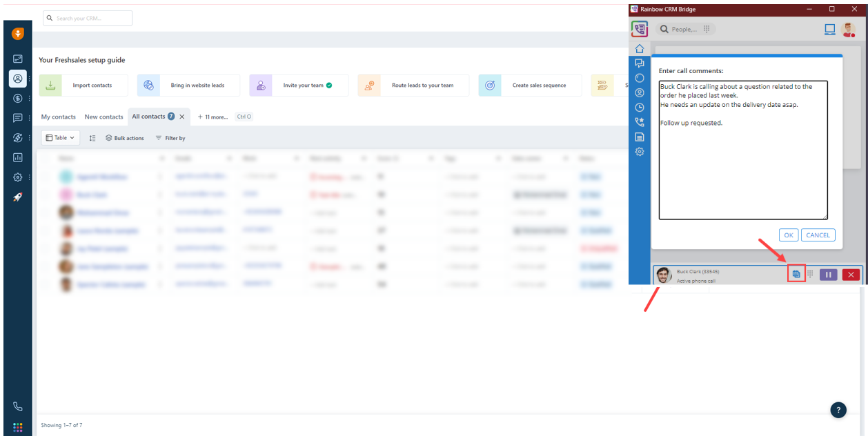Open the dial pad in the call bar
868x445 pixels.
(810, 275)
